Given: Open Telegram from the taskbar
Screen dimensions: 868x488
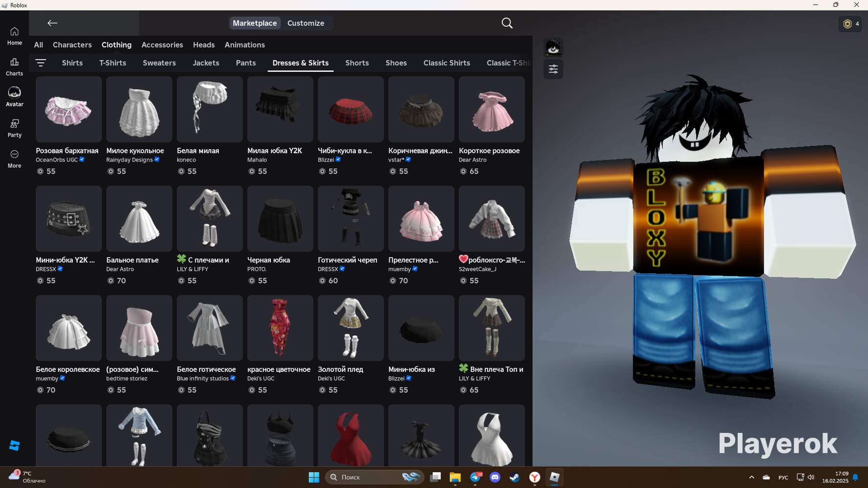Looking at the screenshot, I should pos(475,477).
